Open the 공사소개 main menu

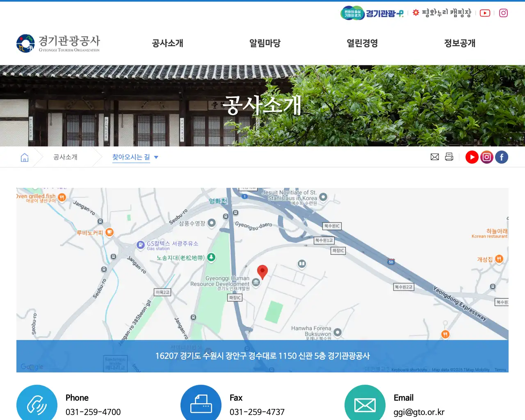[x=167, y=43]
